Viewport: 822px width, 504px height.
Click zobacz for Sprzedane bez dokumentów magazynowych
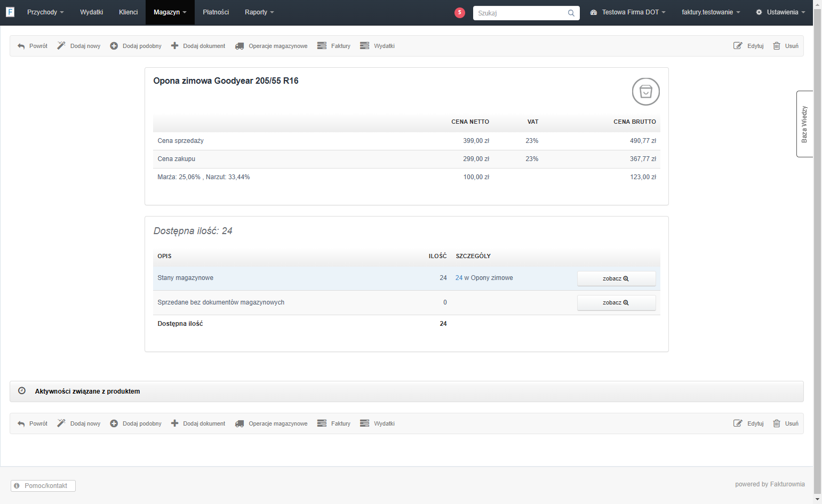point(616,302)
